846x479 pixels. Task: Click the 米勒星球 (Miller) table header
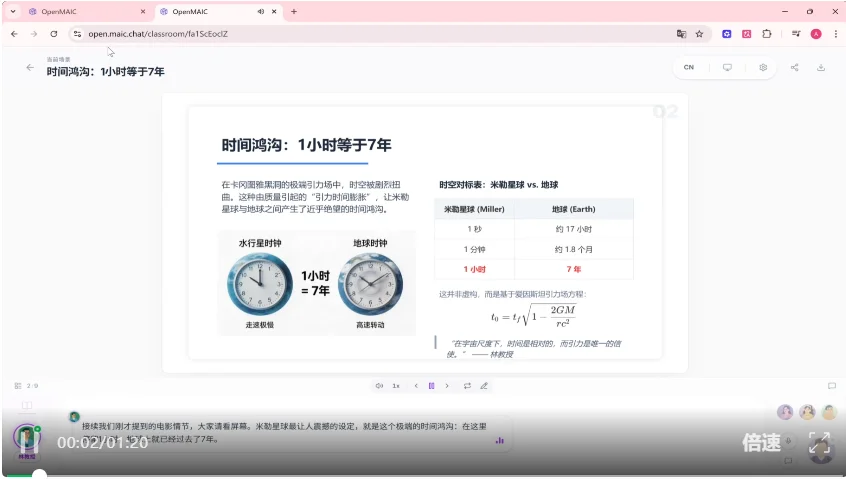(x=474, y=209)
